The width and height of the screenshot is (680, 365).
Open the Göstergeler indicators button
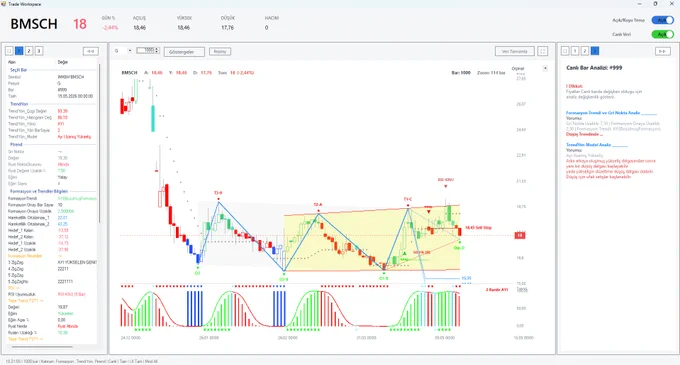[184, 52]
